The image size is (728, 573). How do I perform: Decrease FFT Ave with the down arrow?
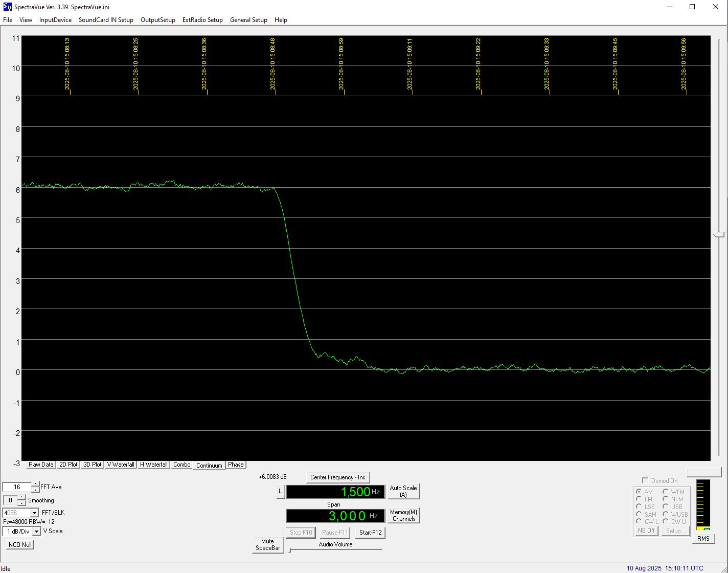(x=35, y=490)
